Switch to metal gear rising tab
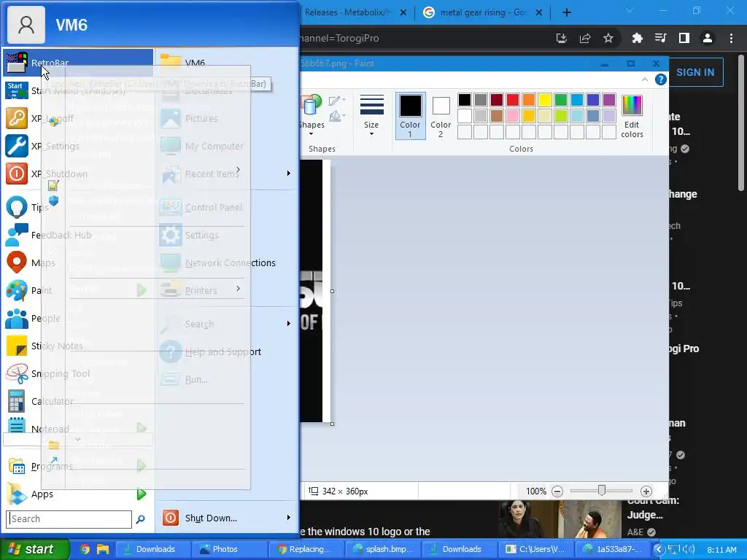Image resolution: width=747 pixels, height=560 pixels. [x=483, y=12]
